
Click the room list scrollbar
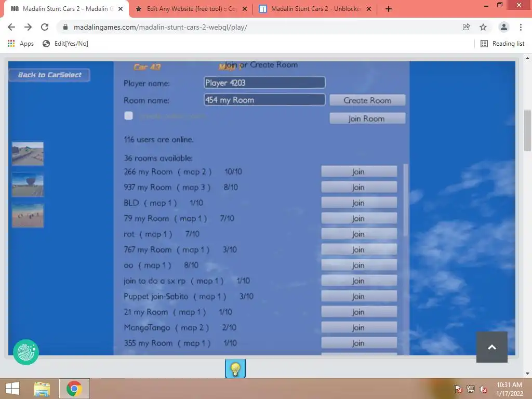(x=405, y=200)
